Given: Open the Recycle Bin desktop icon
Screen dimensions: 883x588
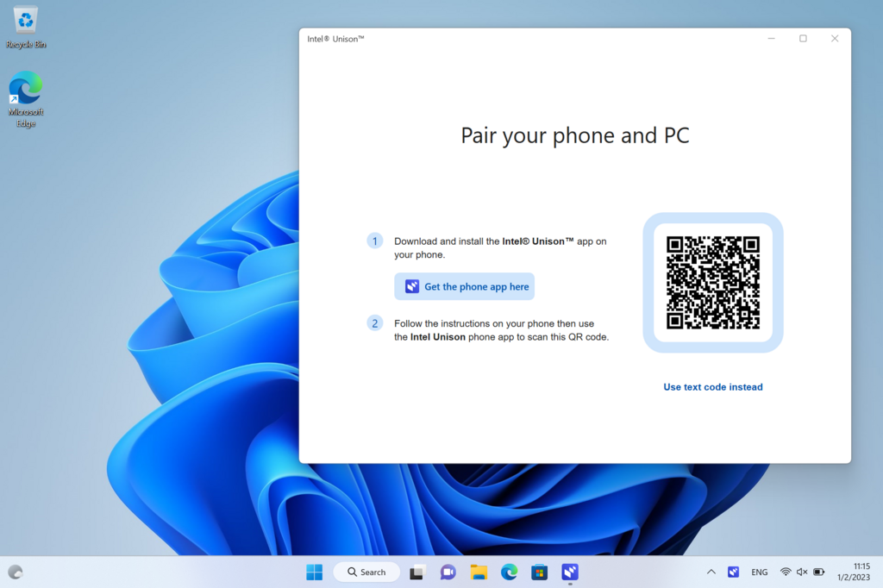Looking at the screenshot, I should [26, 27].
